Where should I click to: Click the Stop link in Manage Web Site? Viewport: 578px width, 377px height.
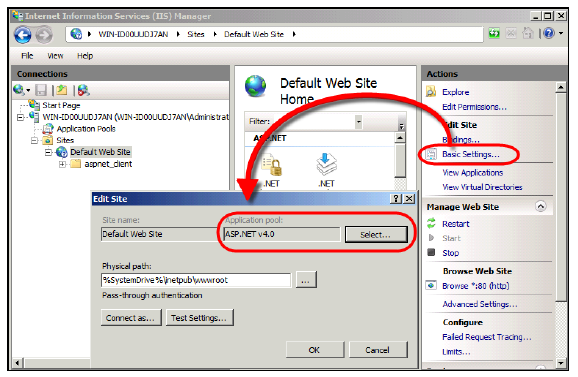(450, 253)
